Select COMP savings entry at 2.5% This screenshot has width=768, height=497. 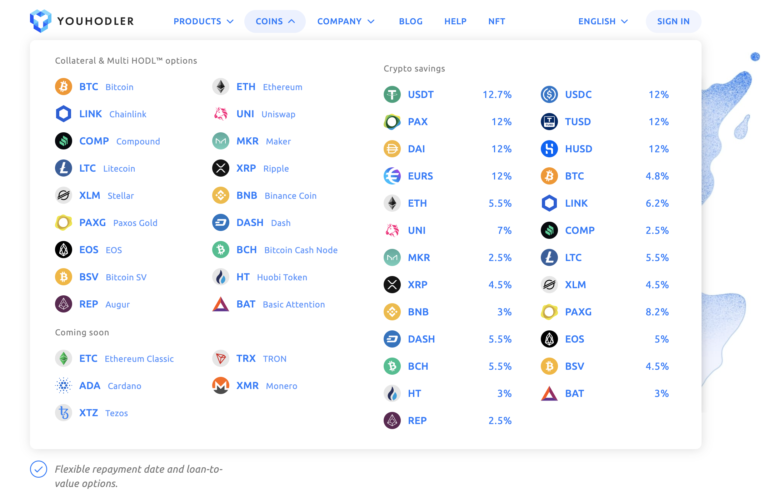[x=605, y=230]
